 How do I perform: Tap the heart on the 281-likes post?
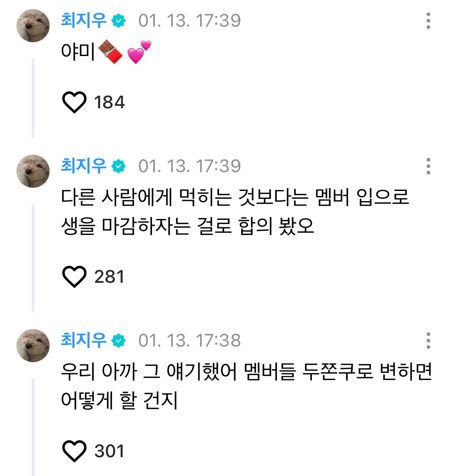[74, 276]
